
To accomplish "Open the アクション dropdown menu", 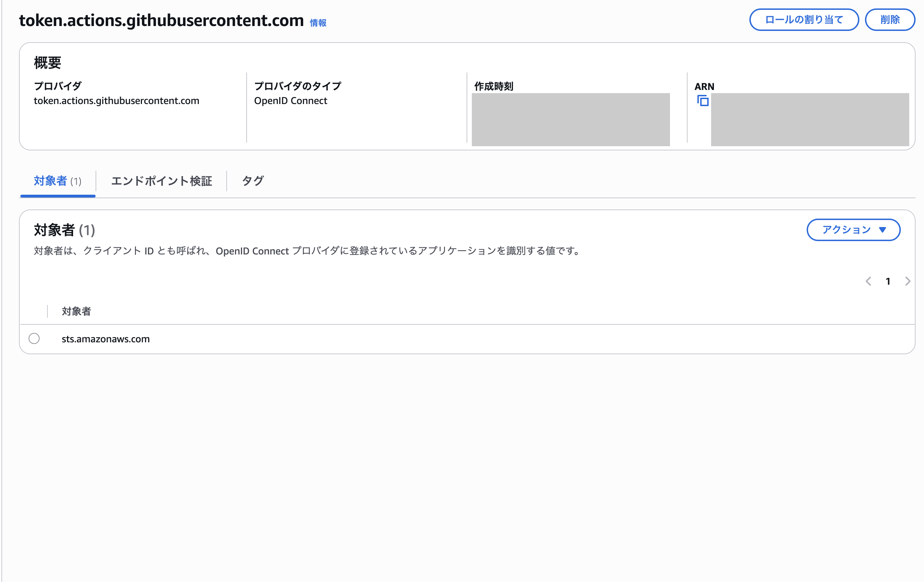I will pyautogui.click(x=853, y=230).
